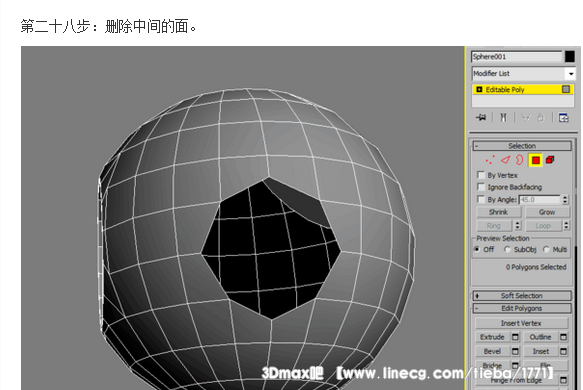Open Configure Modifier Sets icon
Screen dimensions: 583x390
tap(563, 118)
